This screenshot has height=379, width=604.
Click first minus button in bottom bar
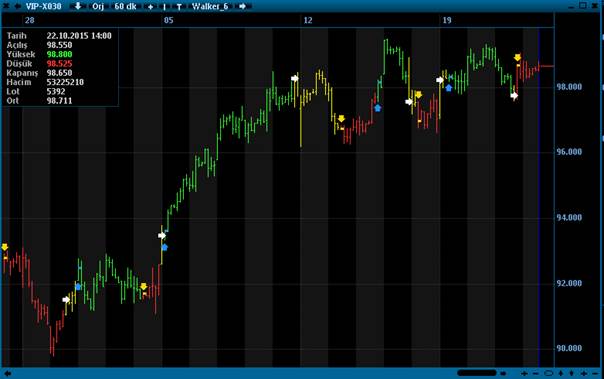536,373
